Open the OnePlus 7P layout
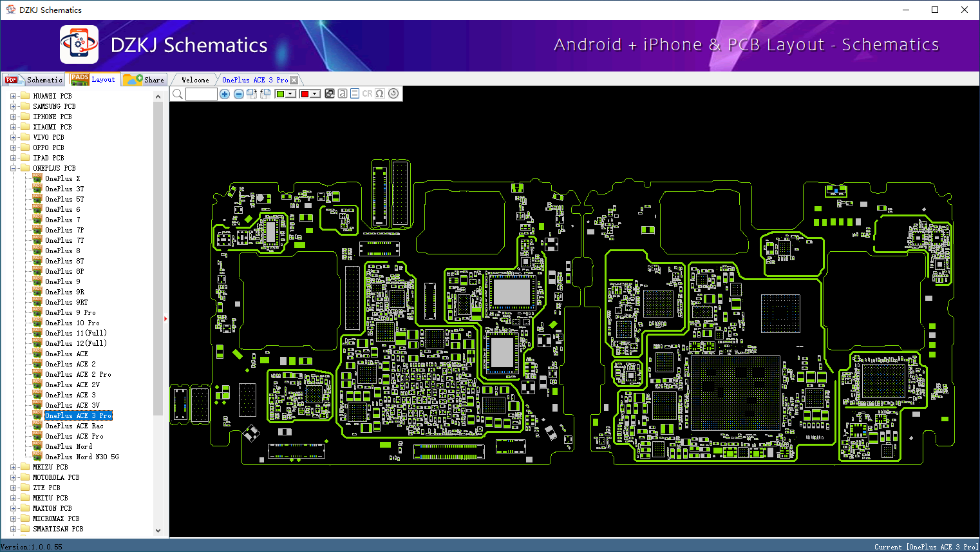Screen dimensions: 980x552 click(x=64, y=230)
